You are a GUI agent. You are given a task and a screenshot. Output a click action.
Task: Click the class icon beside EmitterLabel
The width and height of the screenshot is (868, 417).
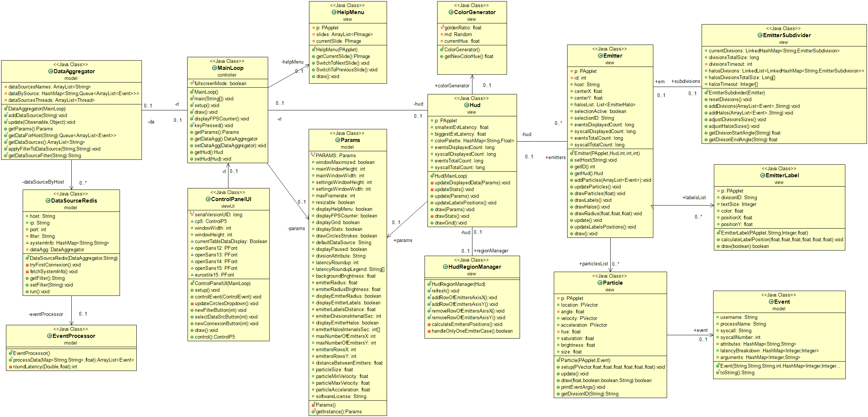pyautogui.click(x=763, y=175)
